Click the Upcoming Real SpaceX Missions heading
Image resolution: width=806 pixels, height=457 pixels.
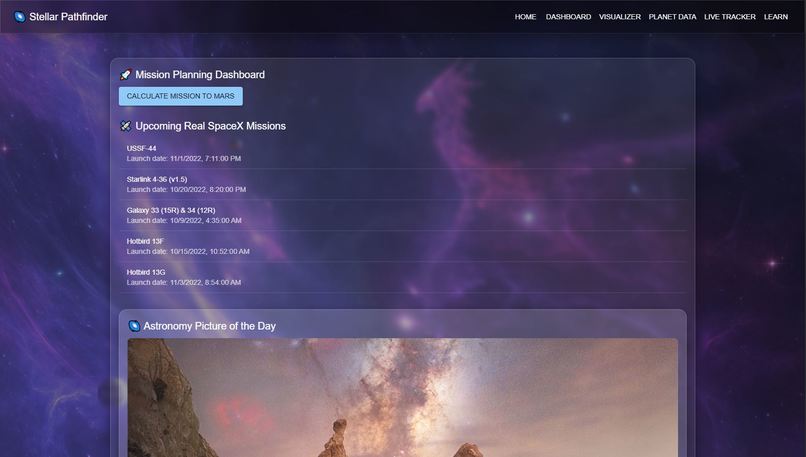pos(210,126)
